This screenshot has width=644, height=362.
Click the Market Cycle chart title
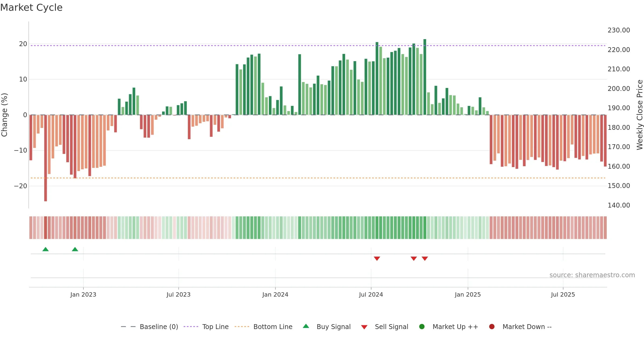click(x=31, y=8)
